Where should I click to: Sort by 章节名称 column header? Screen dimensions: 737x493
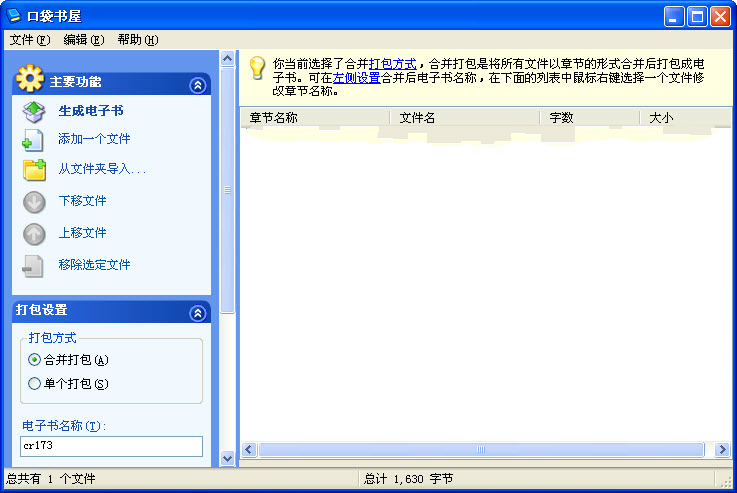(x=315, y=117)
